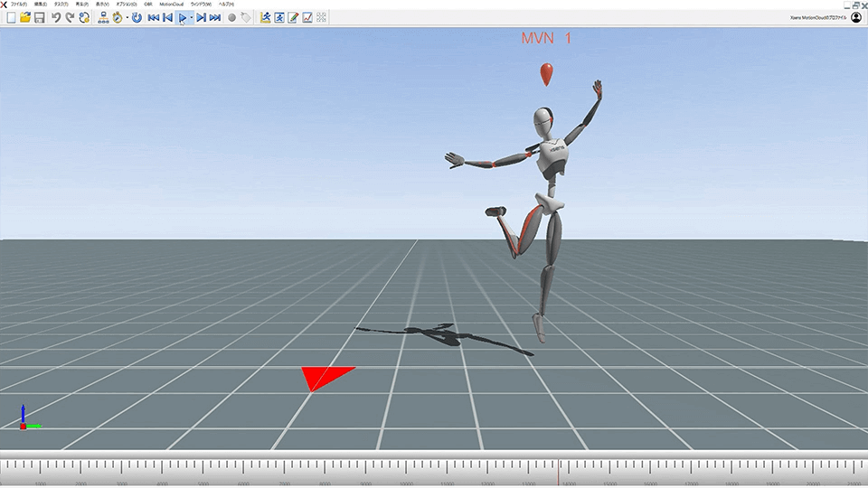
Task: Expand the play speed dropdown arrow
Action: (192, 17)
